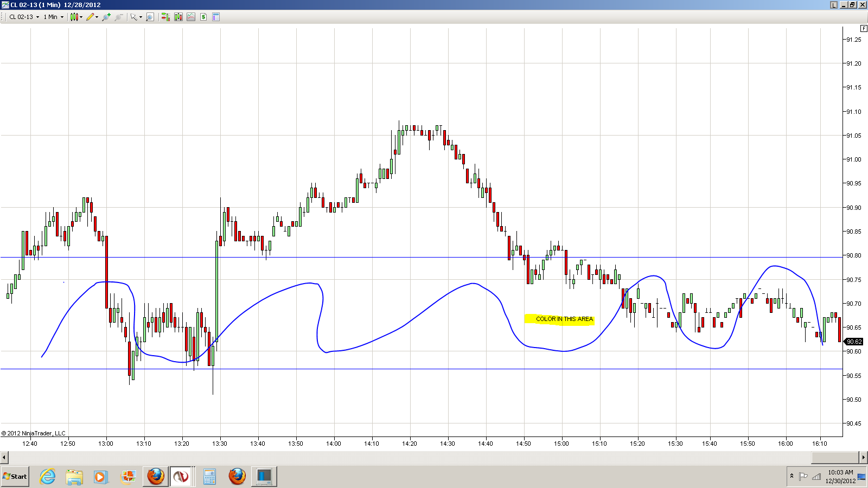Expand the arrow beside the pointer cursor tool
This screenshot has height=488, width=868.
click(x=141, y=17)
